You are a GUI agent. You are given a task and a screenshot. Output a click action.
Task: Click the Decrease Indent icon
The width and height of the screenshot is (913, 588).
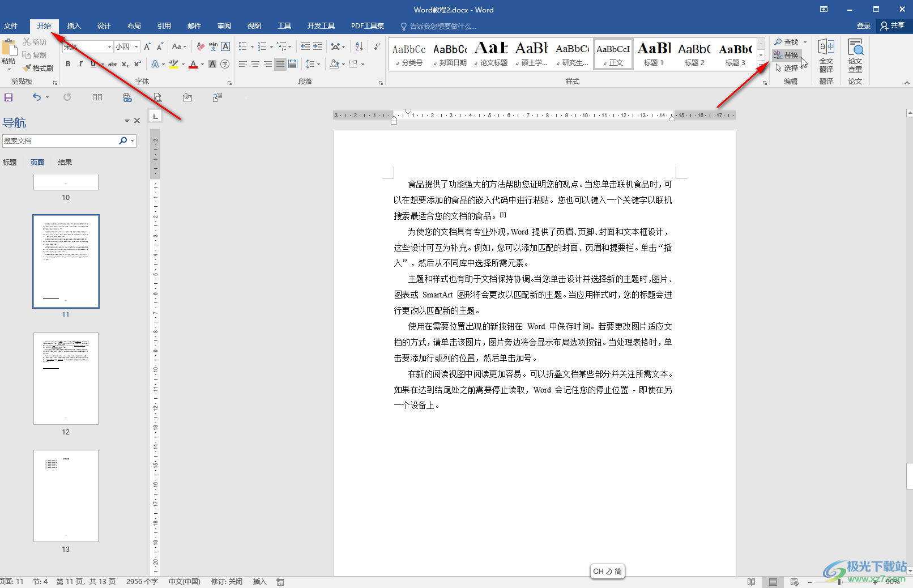[305, 46]
